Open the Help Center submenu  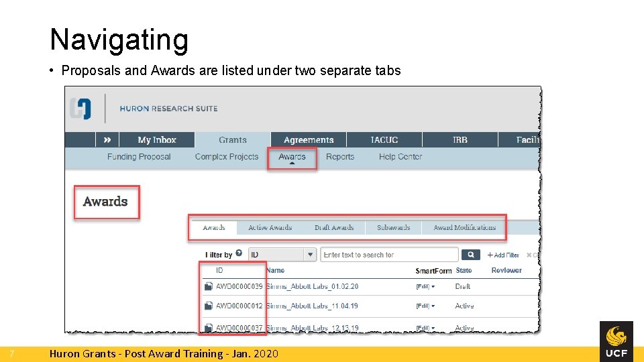tap(400, 157)
